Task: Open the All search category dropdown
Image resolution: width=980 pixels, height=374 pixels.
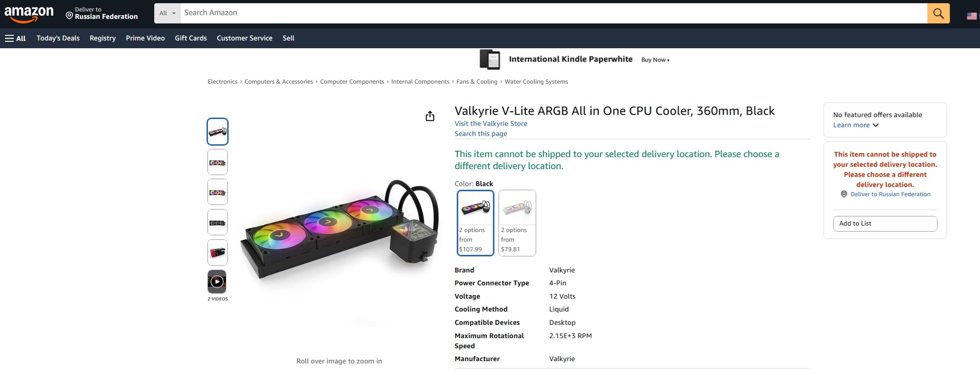Action: click(167, 13)
